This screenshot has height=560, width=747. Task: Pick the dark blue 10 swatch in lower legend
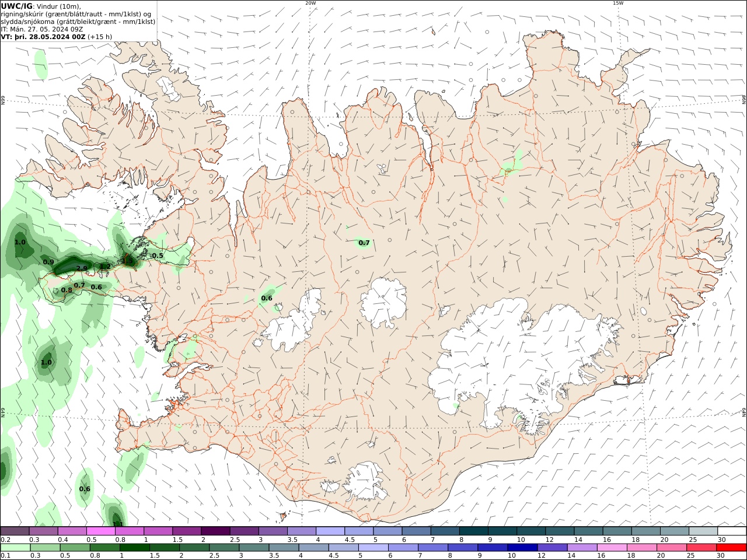[522, 548]
